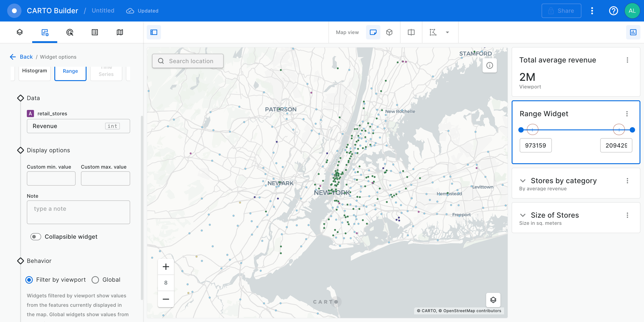The width and height of the screenshot is (644, 322).
Task: Click the range slider track middle
Action: point(576,130)
